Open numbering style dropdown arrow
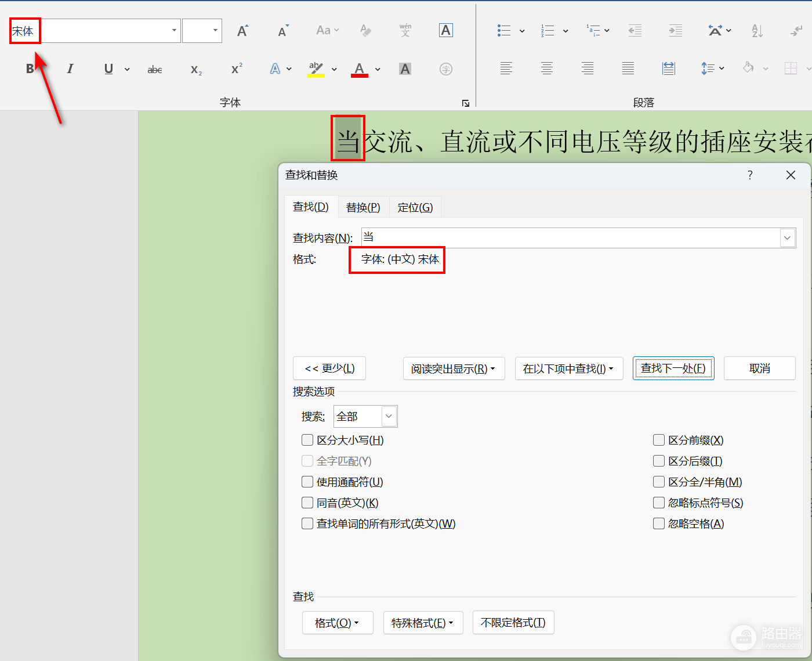 (x=565, y=31)
